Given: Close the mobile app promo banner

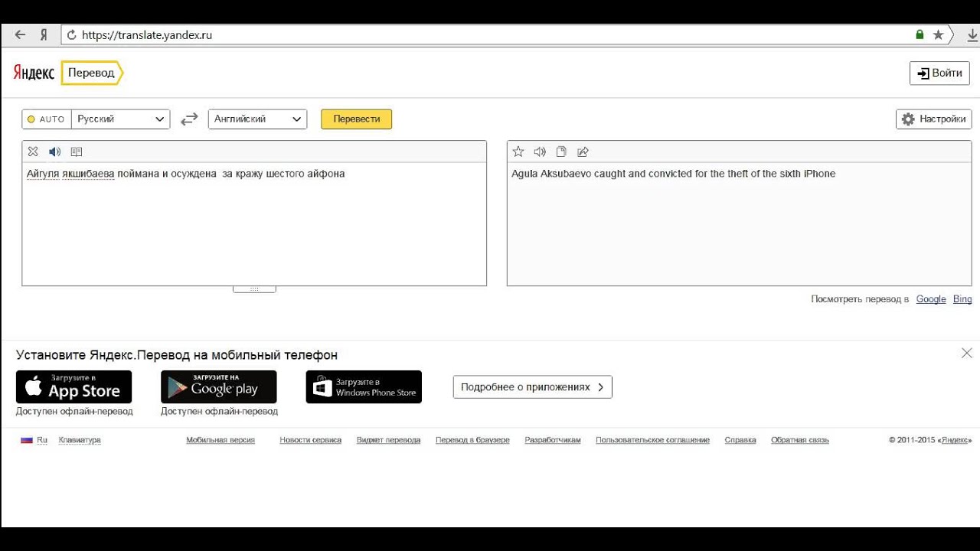Looking at the screenshot, I should (x=967, y=354).
